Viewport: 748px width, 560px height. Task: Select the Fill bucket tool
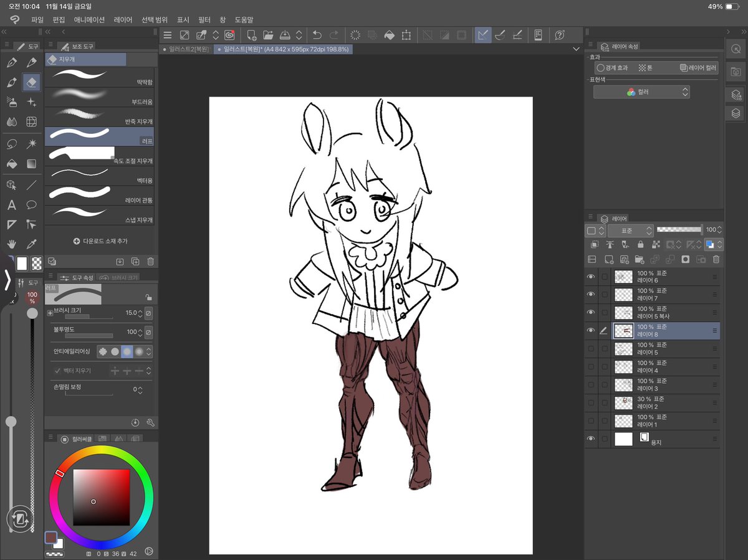(x=11, y=164)
